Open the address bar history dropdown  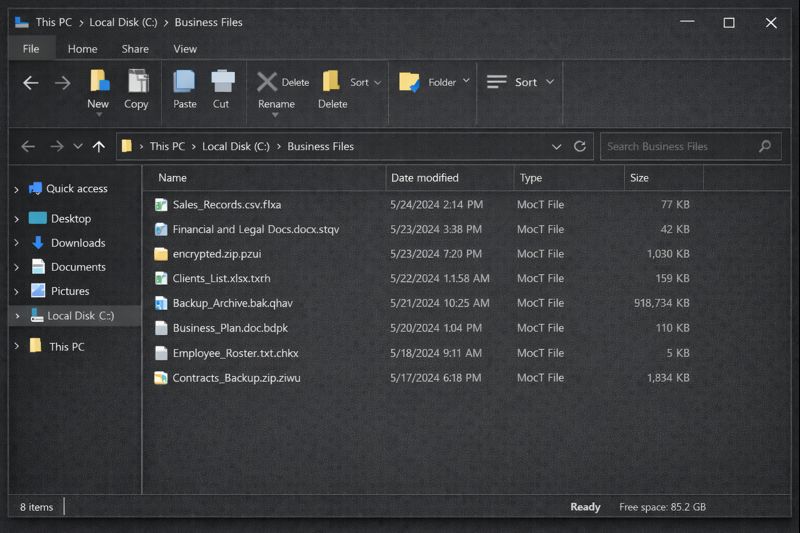(x=557, y=146)
